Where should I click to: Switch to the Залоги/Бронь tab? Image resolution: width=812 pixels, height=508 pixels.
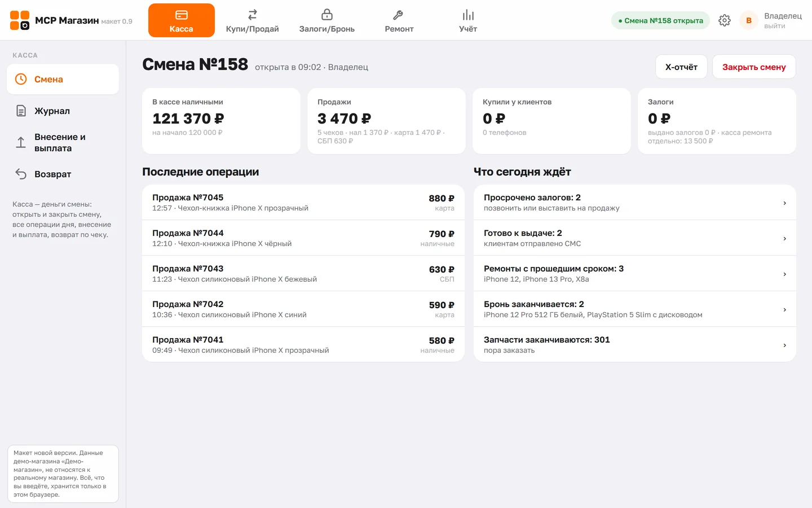[327, 20]
